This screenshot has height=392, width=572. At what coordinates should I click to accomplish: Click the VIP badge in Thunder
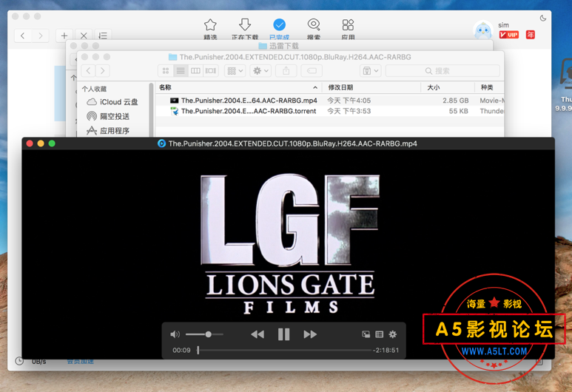[509, 35]
